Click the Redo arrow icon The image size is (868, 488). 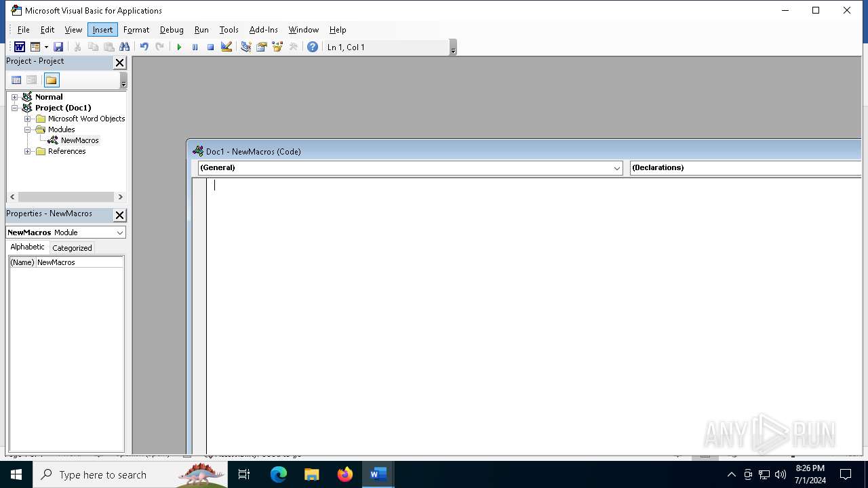click(x=160, y=47)
